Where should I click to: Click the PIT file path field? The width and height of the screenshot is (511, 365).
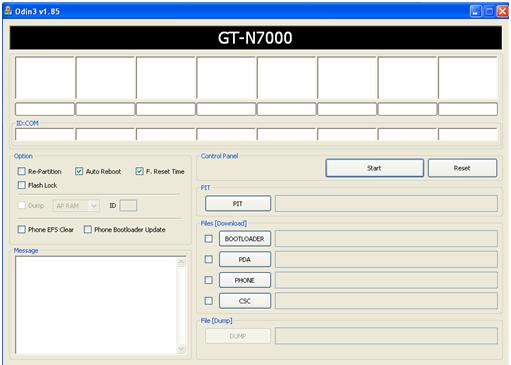pyautogui.click(x=386, y=204)
